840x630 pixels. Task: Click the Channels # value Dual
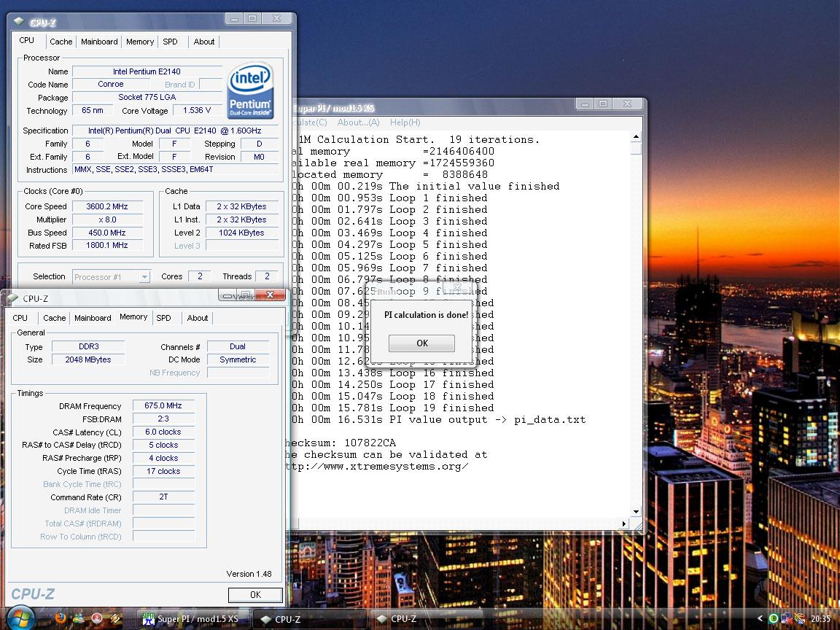[237, 346]
